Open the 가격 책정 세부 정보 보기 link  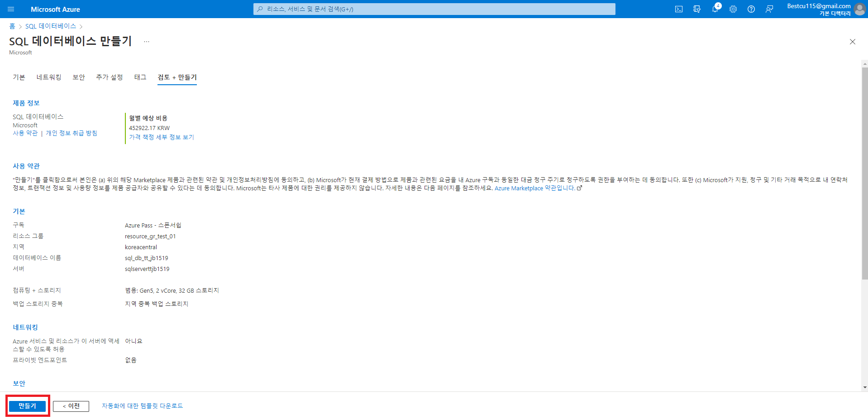point(162,137)
